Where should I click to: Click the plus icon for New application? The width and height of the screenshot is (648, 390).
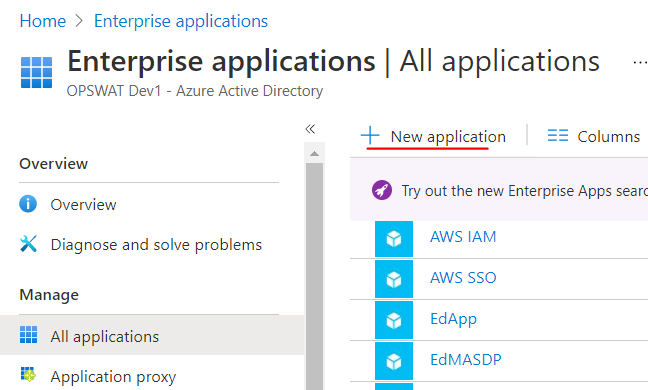tap(370, 135)
